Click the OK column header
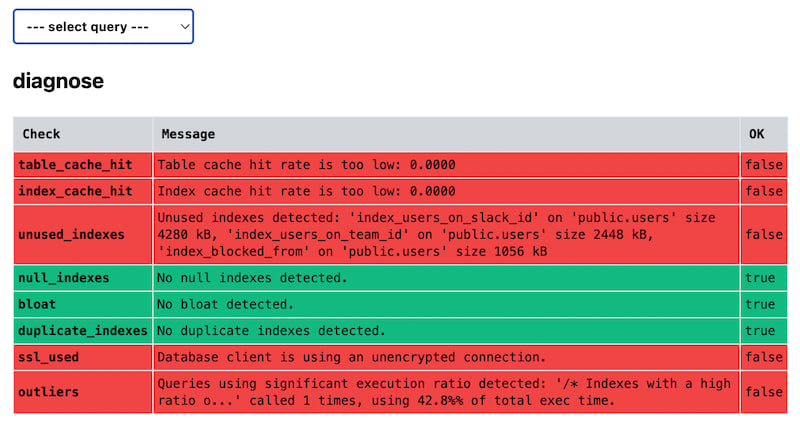Image resolution: width=800 pixels, height=426 pixels. (764, 134)
